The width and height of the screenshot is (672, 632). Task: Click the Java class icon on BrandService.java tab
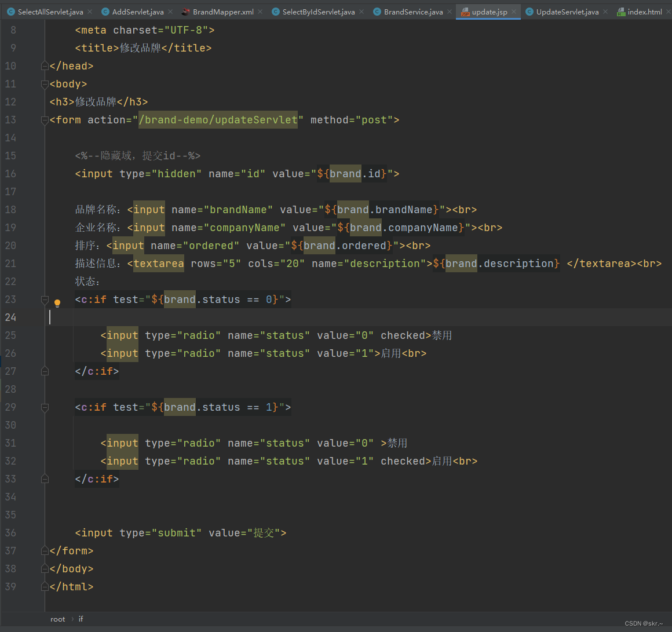377,11
